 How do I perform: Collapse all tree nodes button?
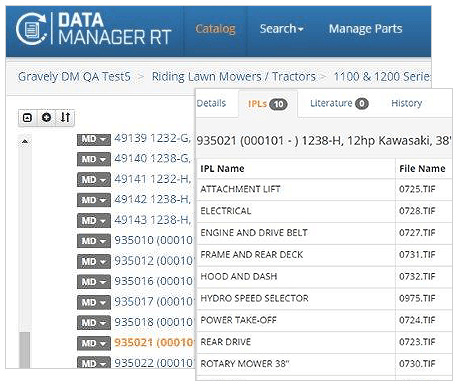click(x=27, y=117)
